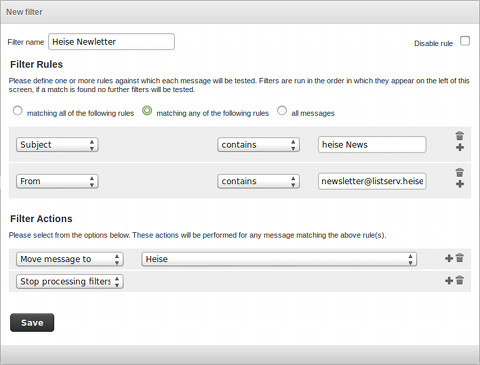Select matching any of the following rules
480x365 pixels.
147,111
